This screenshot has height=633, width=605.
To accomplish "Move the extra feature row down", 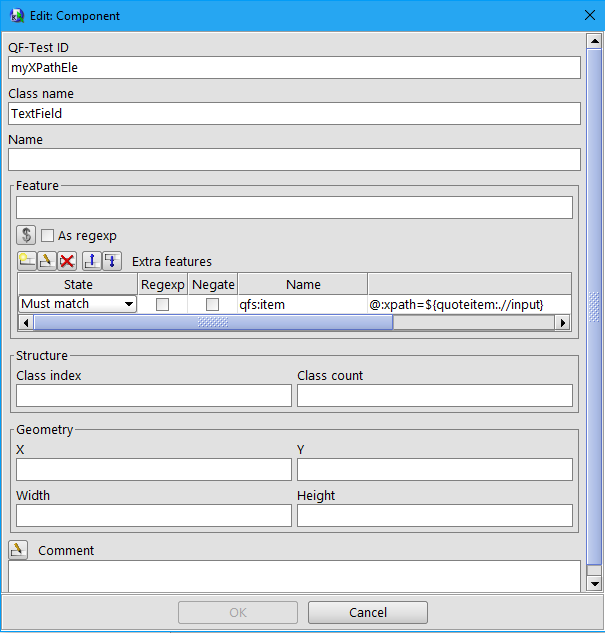I will point(112,261).
